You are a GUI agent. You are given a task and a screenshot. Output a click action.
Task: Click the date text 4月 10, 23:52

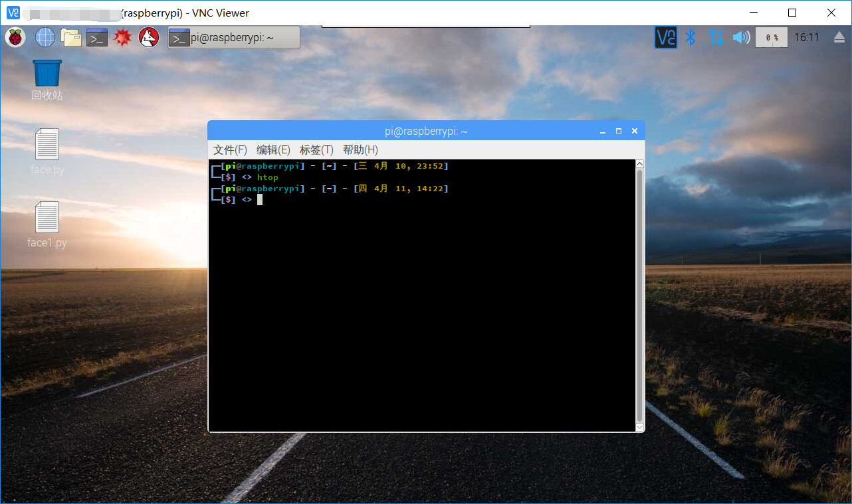[x=409, y=166]
